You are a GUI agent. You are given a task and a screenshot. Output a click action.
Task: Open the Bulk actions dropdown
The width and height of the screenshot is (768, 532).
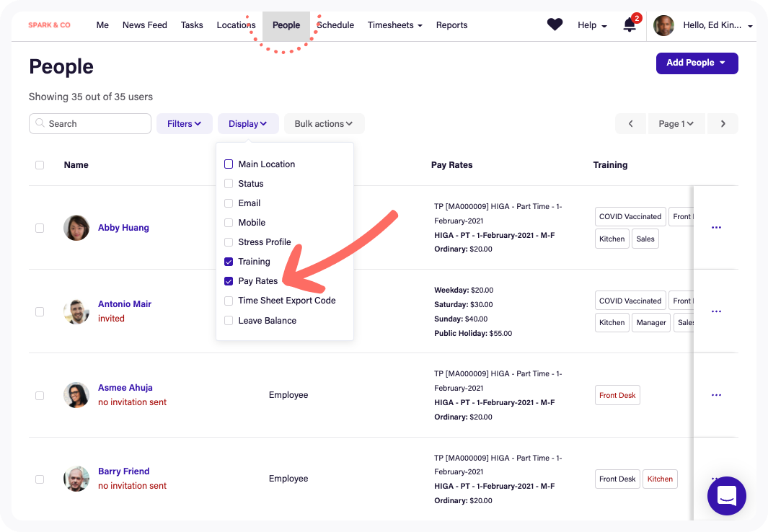[x=324, y=124]
